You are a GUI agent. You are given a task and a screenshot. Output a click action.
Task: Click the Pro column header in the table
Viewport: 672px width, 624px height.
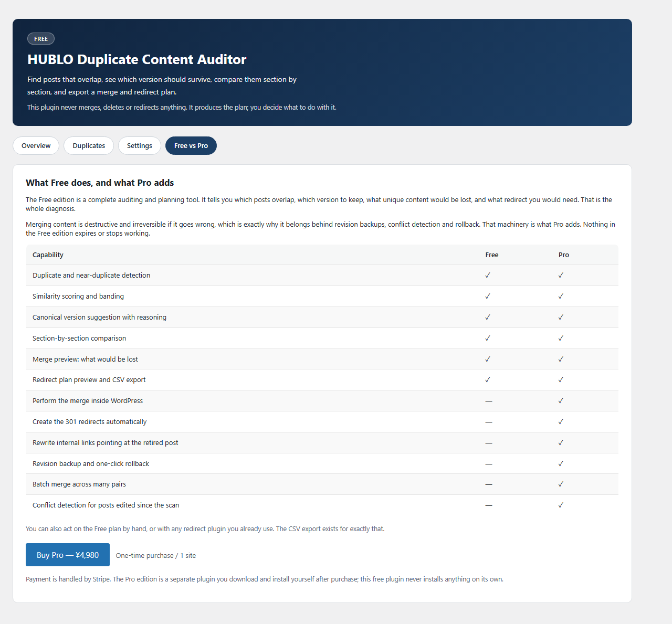(x=564, y=255)
